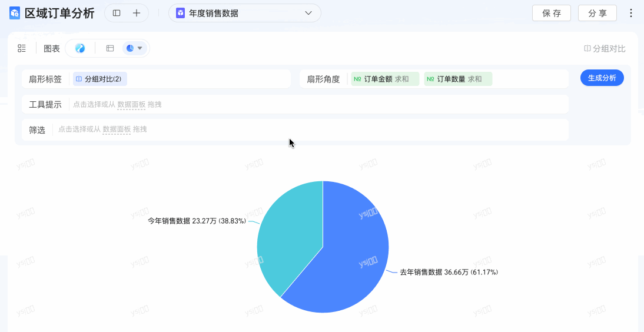The width and height of the screenshot is (644, 332).
Task: Toggle the sidebar layout icon near the title
Action: (x=117, y=13)
